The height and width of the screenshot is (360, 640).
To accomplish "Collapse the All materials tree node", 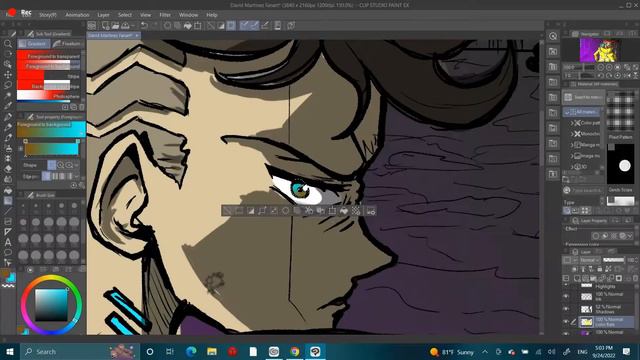I will [567, 112].
